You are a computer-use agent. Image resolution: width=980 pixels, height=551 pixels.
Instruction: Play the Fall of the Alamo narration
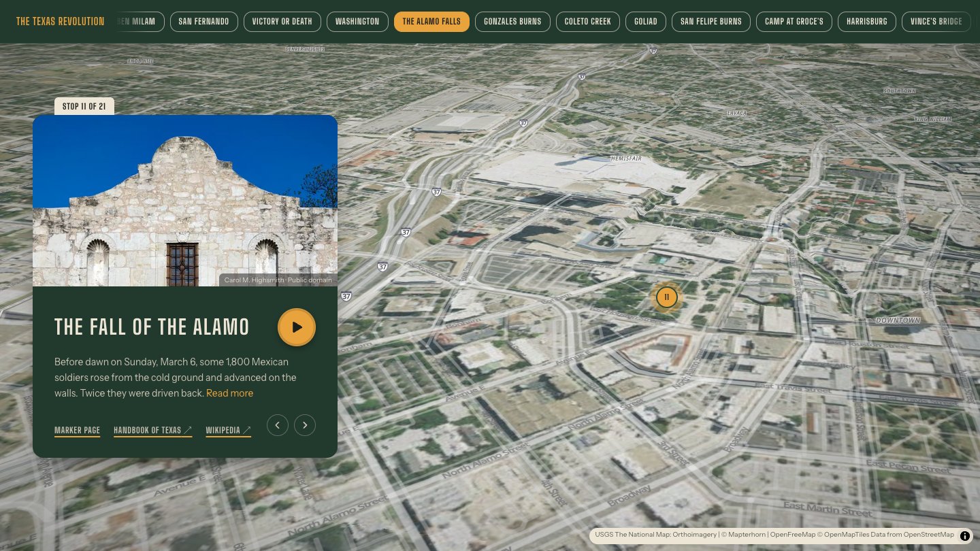297,327
